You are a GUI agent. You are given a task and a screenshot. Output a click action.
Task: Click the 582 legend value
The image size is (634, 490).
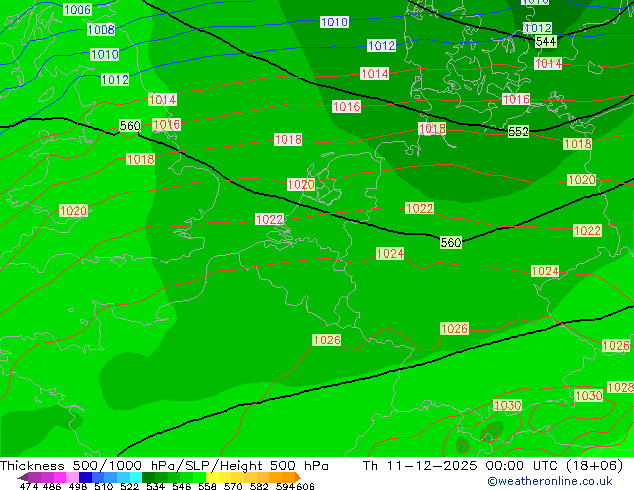(259, 486)
